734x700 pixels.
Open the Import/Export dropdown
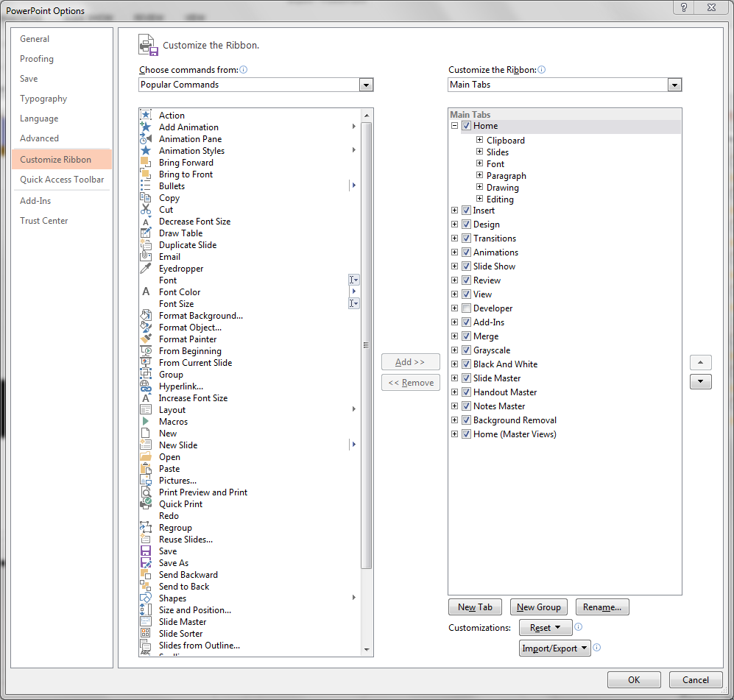pyautogui.click(x=554, y=648)
